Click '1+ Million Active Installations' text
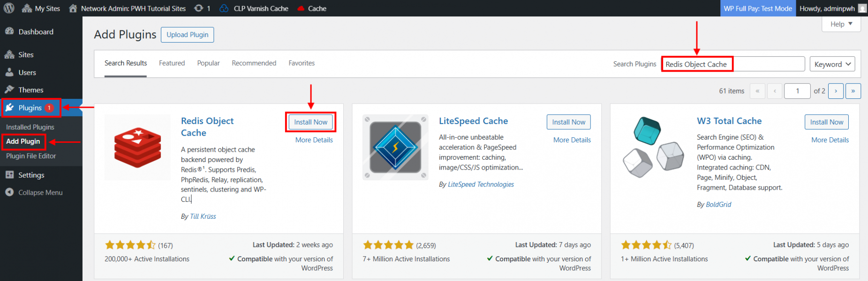This screenshot has height=281, width=868. (664, 259)
